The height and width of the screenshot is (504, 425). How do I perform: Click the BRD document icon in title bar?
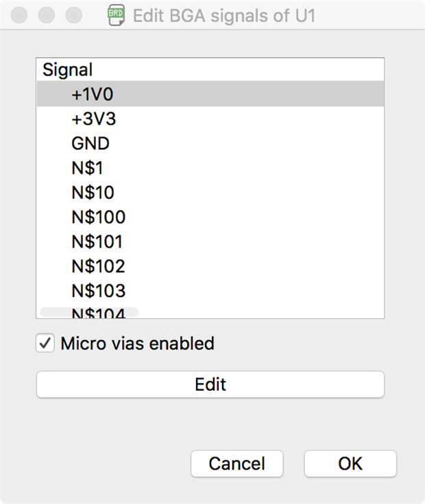116,15
